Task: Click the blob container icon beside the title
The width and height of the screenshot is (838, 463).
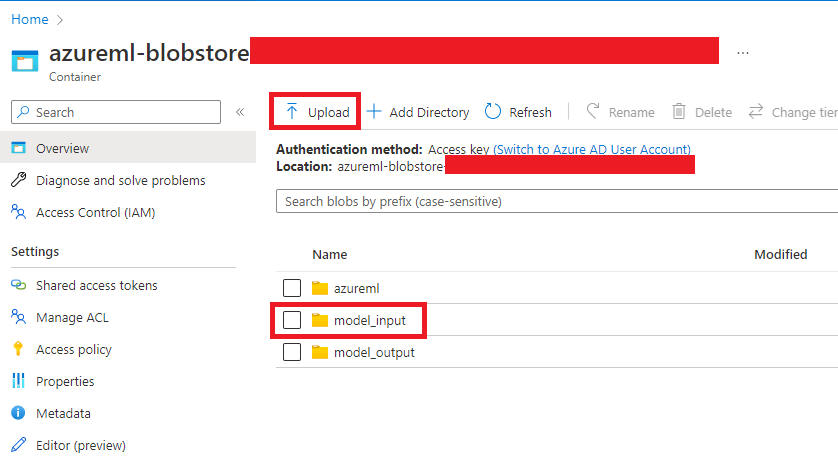Action: (x=25, y=60)
